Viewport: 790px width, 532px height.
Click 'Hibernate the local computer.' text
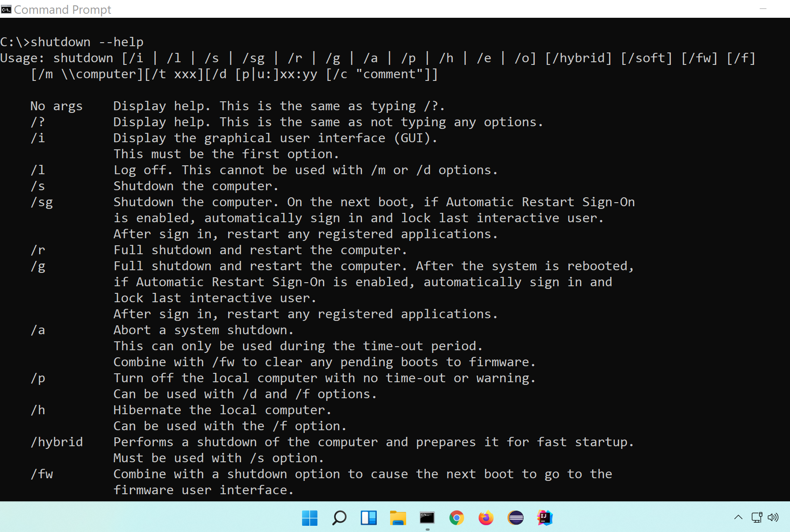tap(222, 410)
